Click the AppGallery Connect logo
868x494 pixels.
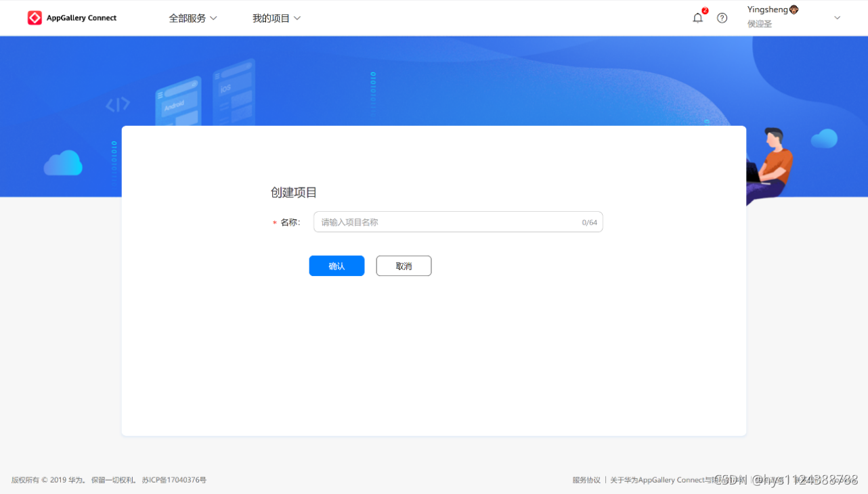click(71, 18)
